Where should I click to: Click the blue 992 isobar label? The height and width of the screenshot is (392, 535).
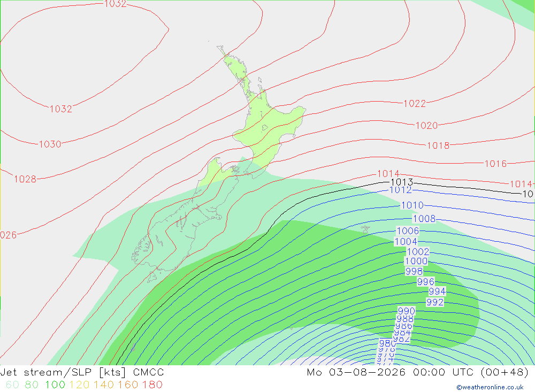pyautogui.click(x=435, y=302)
